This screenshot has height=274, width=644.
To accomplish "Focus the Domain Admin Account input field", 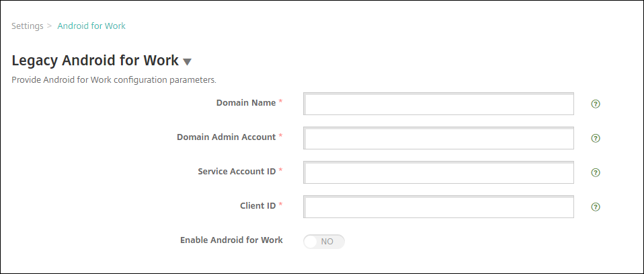I will (x=439, y=138).
